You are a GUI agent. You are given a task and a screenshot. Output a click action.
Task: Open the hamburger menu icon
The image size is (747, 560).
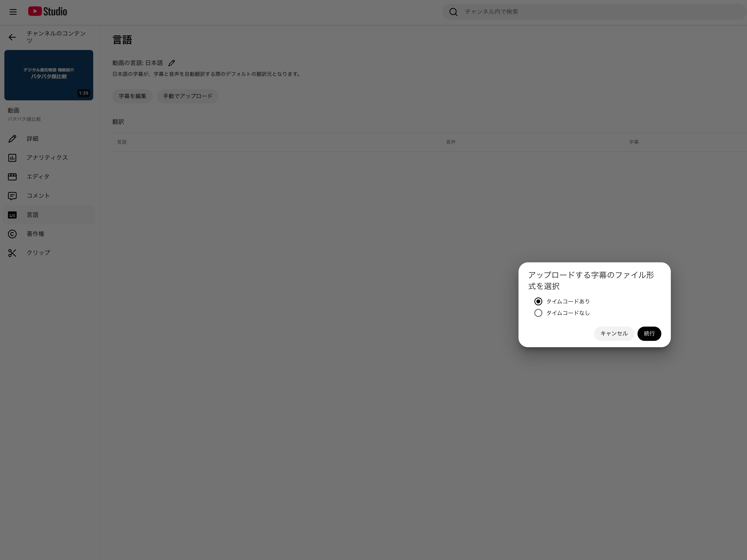13,12
